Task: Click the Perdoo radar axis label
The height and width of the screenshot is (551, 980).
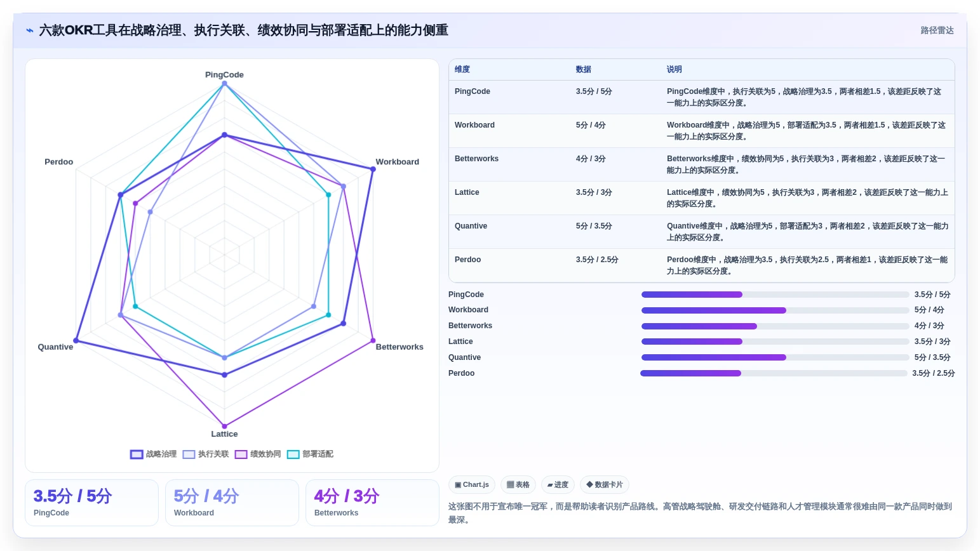Action: (x=58, y=162)
